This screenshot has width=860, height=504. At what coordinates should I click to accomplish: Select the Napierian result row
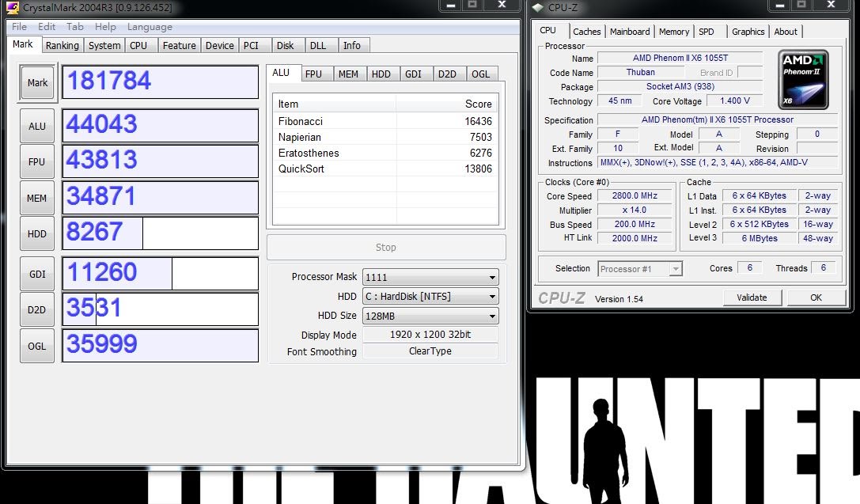pos(385,137)
